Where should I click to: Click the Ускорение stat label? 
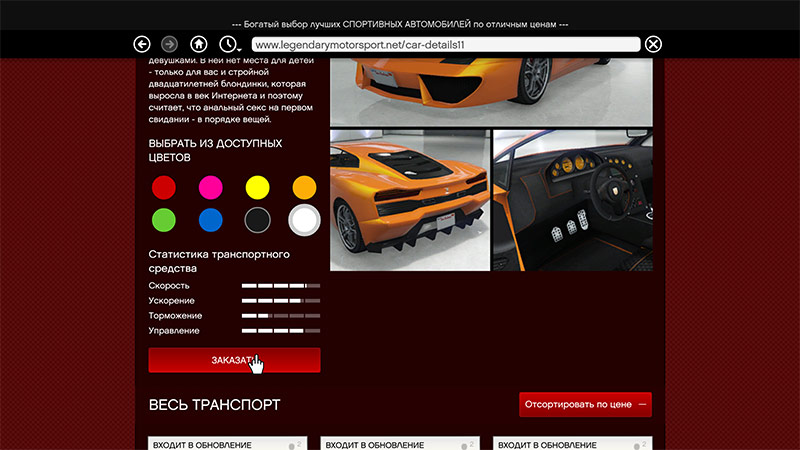tap(171, 301)
